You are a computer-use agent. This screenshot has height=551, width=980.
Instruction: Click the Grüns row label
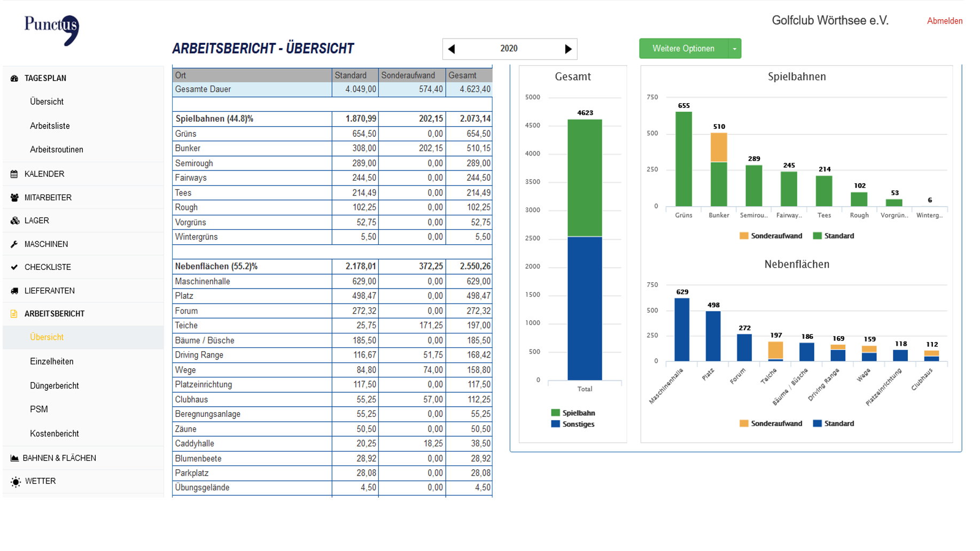pos(185,134)
